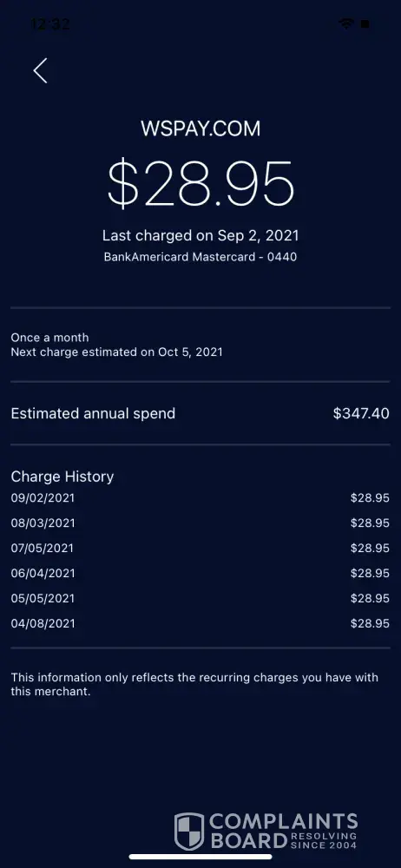
Task: Tap the $28.95 large amount
Action: pyautogui.click(x=200, y=183)
